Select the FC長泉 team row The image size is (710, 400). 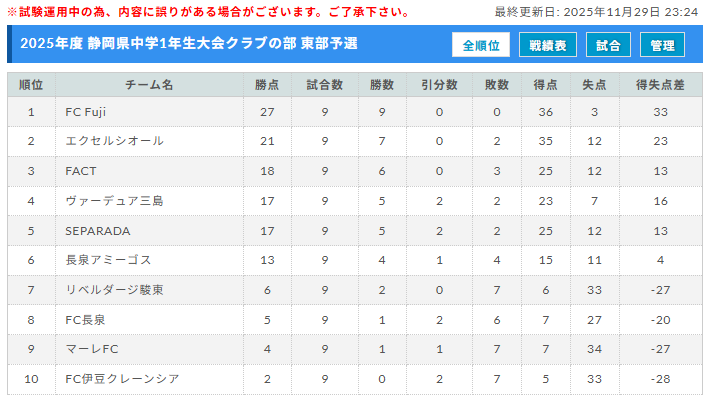85,320
